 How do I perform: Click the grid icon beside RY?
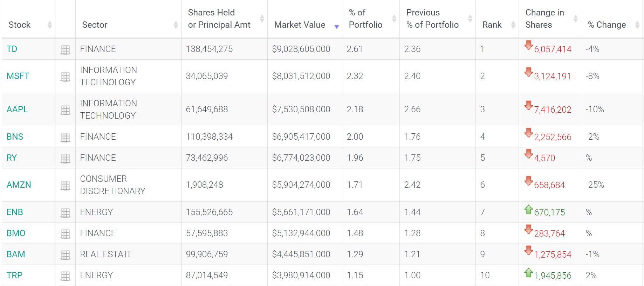(x=65, y=158)
